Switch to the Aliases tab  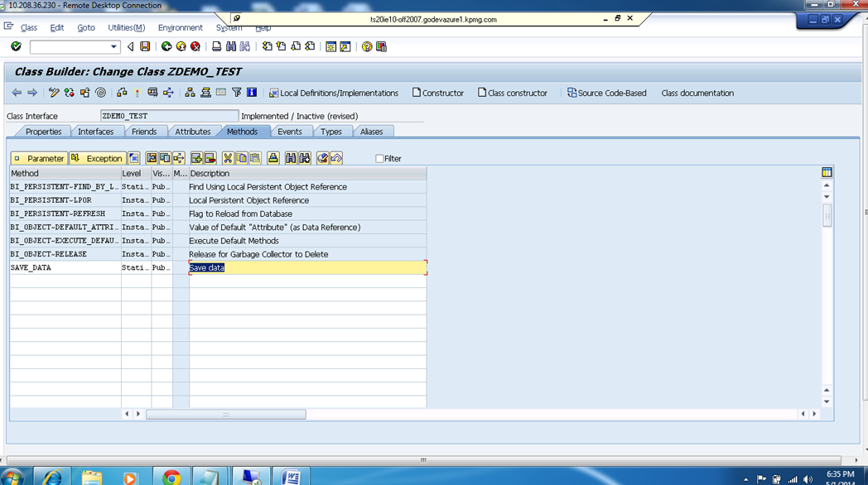point(371,132)
